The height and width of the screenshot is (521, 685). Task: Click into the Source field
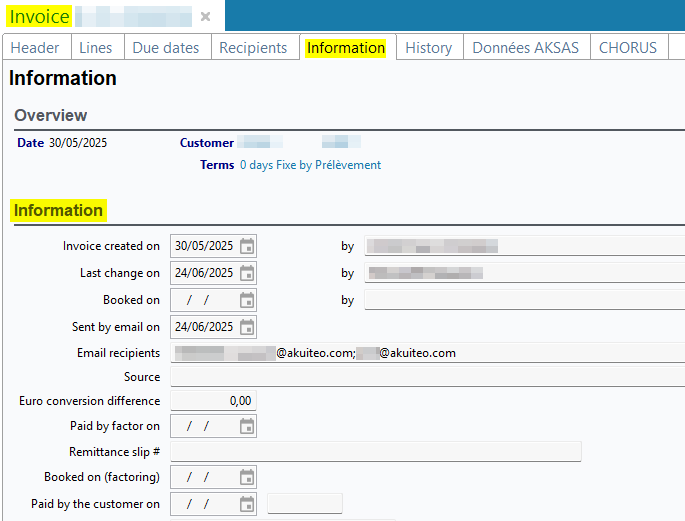coord(427,377)
